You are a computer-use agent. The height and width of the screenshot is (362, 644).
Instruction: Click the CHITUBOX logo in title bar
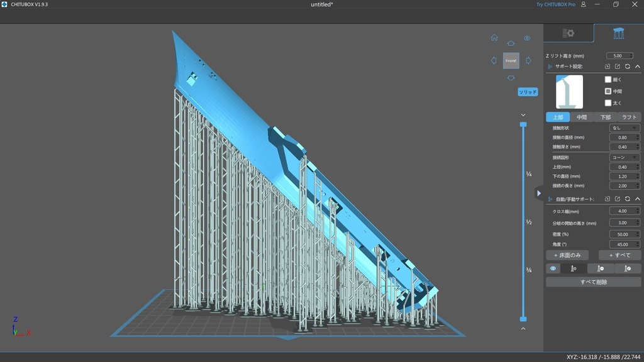tap(4, 4)
